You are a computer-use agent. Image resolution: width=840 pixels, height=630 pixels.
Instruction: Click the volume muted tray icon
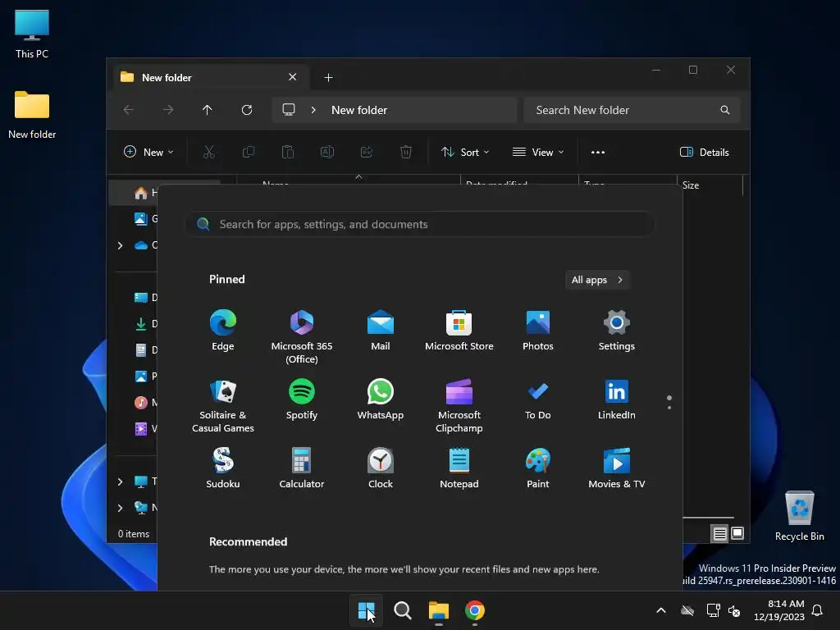click(734, 610)
